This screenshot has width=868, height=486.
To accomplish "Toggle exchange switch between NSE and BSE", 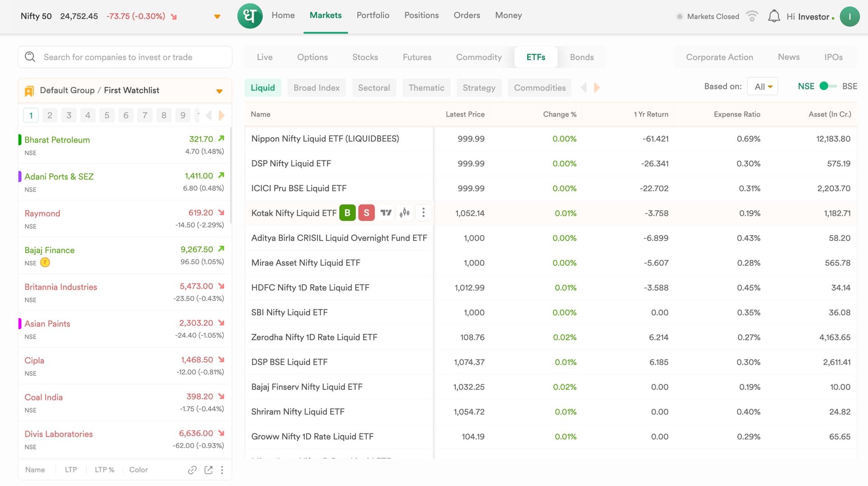I will tap(828, 86).
